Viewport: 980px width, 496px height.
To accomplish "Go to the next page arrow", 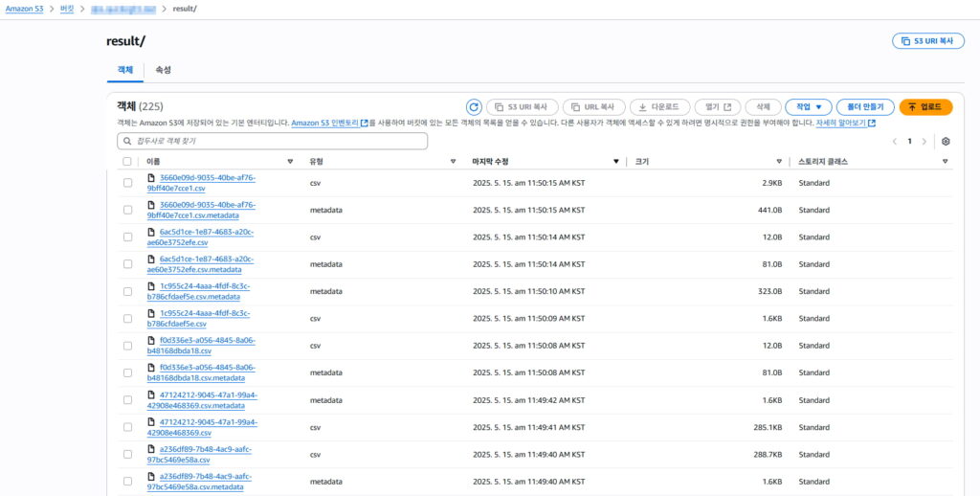I will 924,142.
